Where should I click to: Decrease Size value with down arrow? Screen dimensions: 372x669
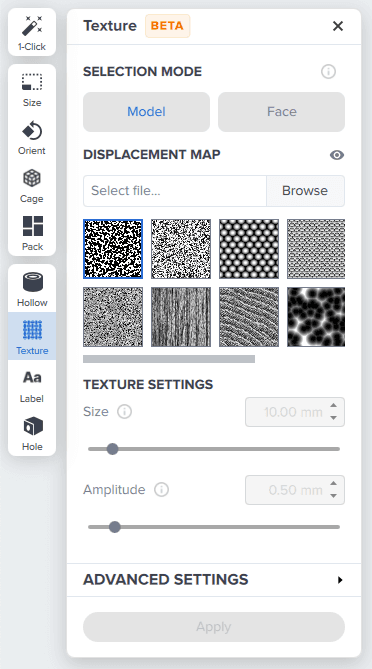pyautogui.click(x=334, y=418)
